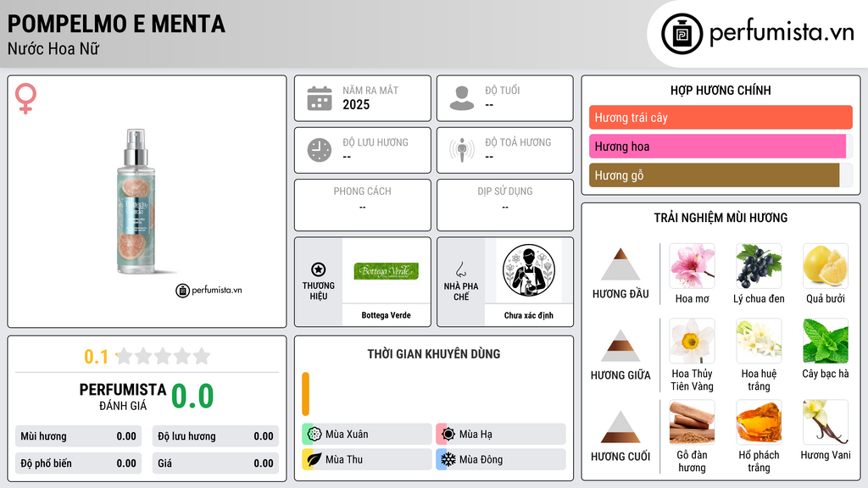The image size is (868, 488).
Task: Select the Quả bưởi note image
Action: [826, 266]
